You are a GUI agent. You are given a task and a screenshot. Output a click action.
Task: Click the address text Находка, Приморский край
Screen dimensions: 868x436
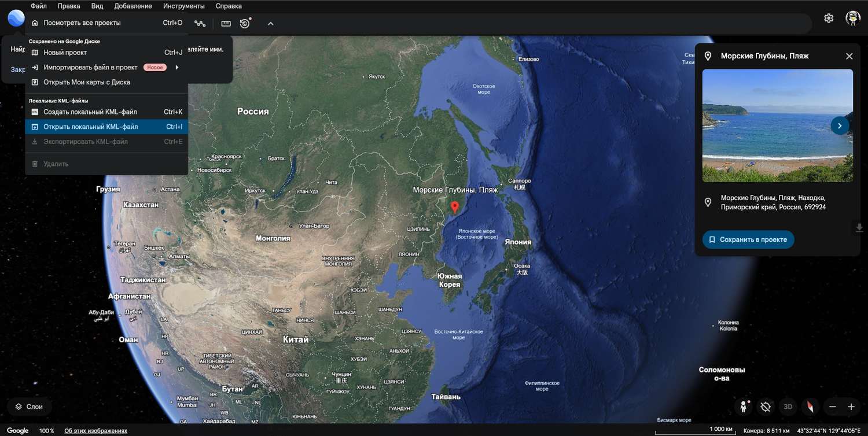(773, 202)
